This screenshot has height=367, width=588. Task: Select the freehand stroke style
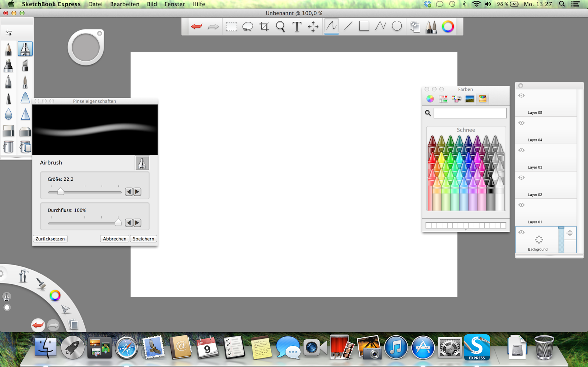pos(331,26)
